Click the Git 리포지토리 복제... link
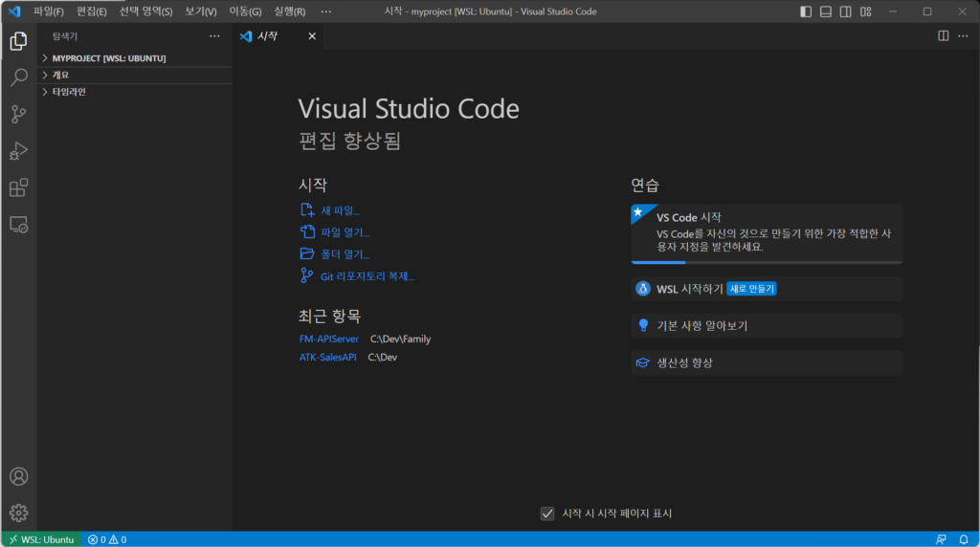 click(x=367, y=276)
